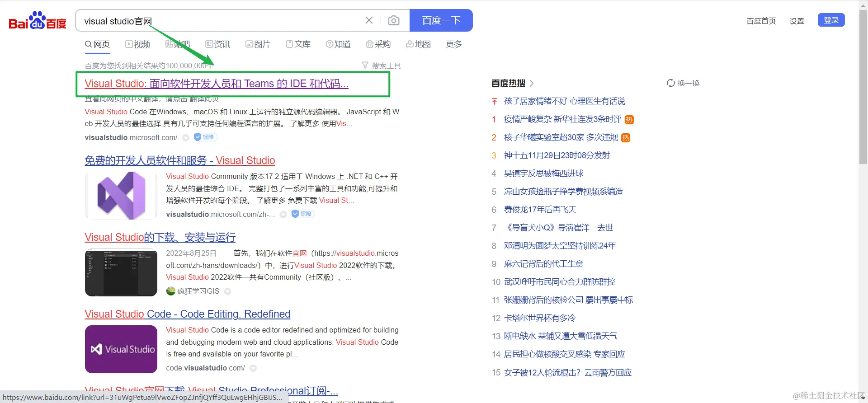Image resolution: width=868 pixels, height=403 pixels.
Task: Open hot search 女子被12人轮流棍击? 云南警方回应
Action: pos(568,373)
